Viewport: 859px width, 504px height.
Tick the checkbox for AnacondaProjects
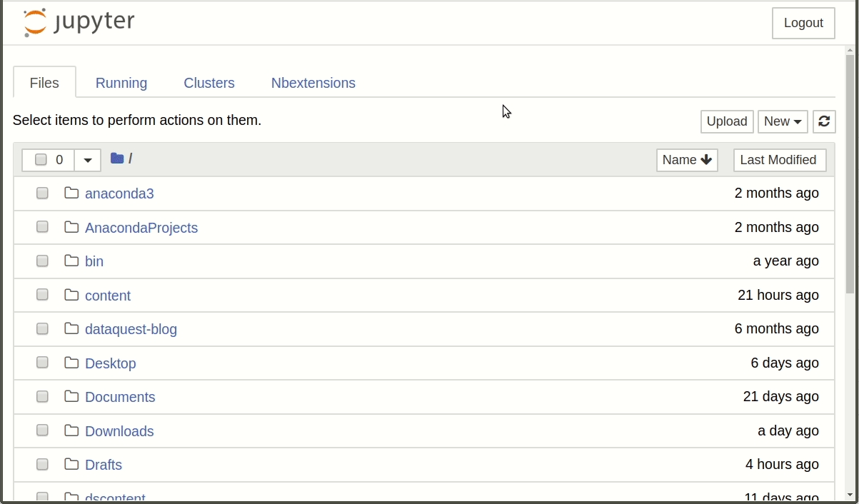[x=42, y=227]
